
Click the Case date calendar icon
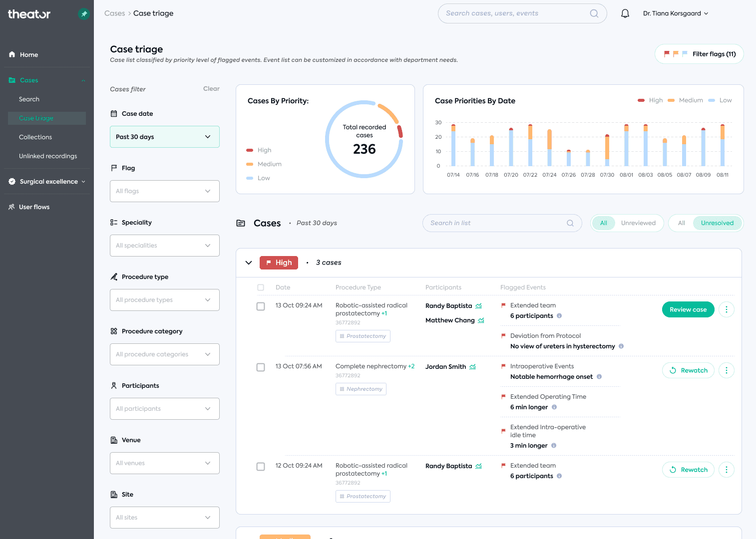coord(114,114)
